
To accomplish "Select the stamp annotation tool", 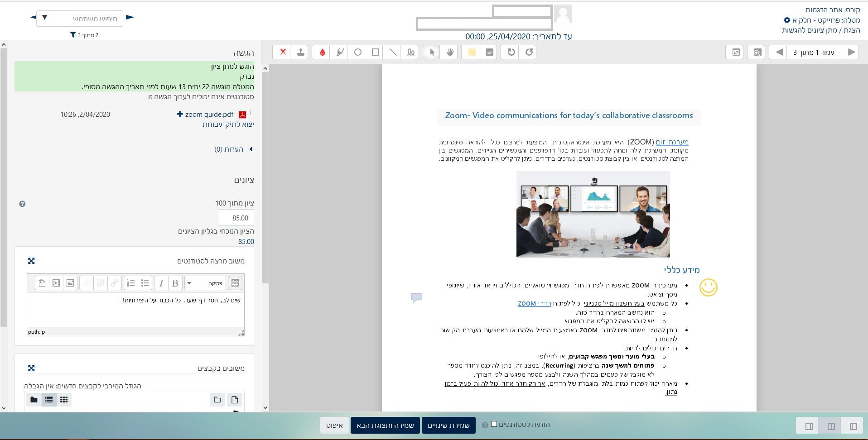I will tap(300, 52).
